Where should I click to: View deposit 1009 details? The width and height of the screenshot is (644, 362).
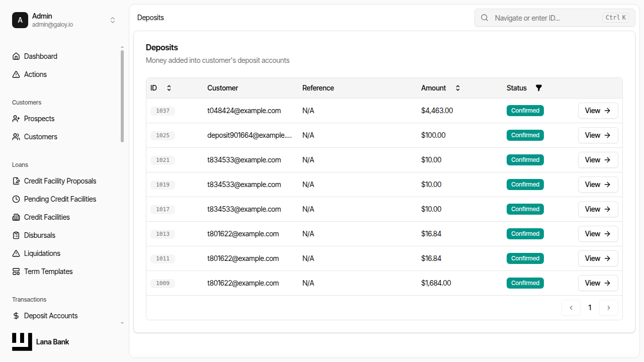[x=598, y=283]
